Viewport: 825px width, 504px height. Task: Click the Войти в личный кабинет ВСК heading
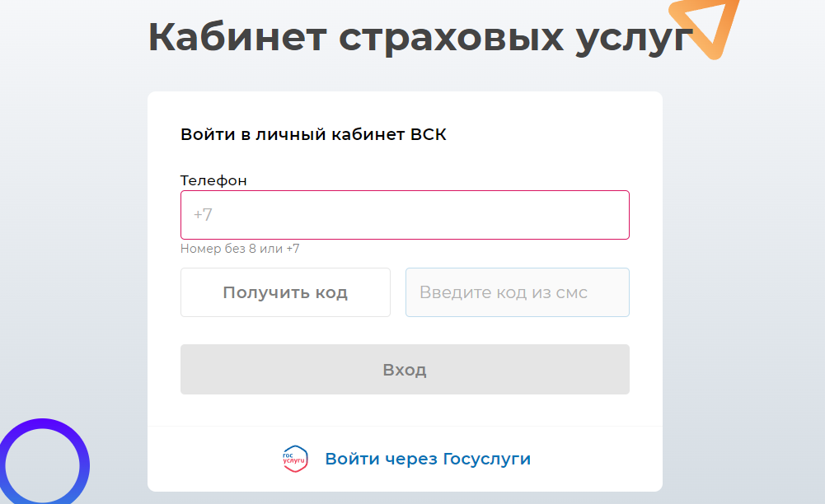(x=313, y=133)
